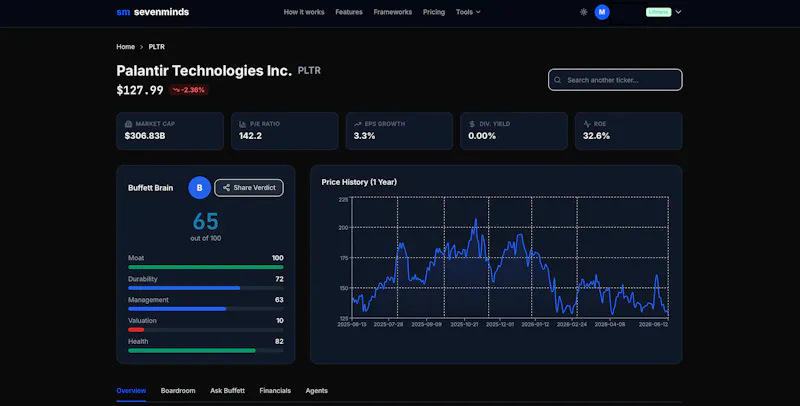Click the price chart line peak
This screenshot has width=800, height=406.
tap(476, 220)
